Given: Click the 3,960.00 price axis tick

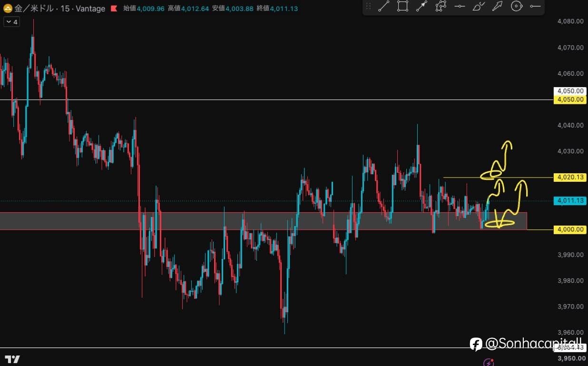Looking at the screenshot, I should (570, 332).
